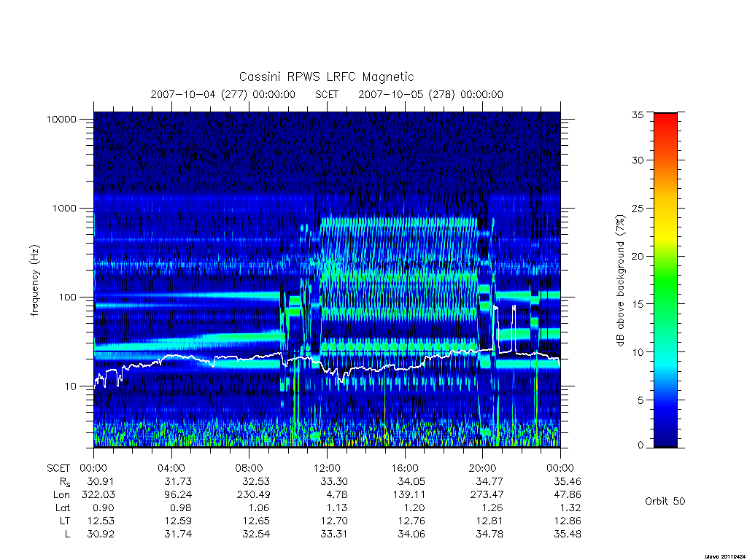Click Rs value 30.91
Image resolution: width=747 pixels, height=560 pixels.
pos(100,481)
